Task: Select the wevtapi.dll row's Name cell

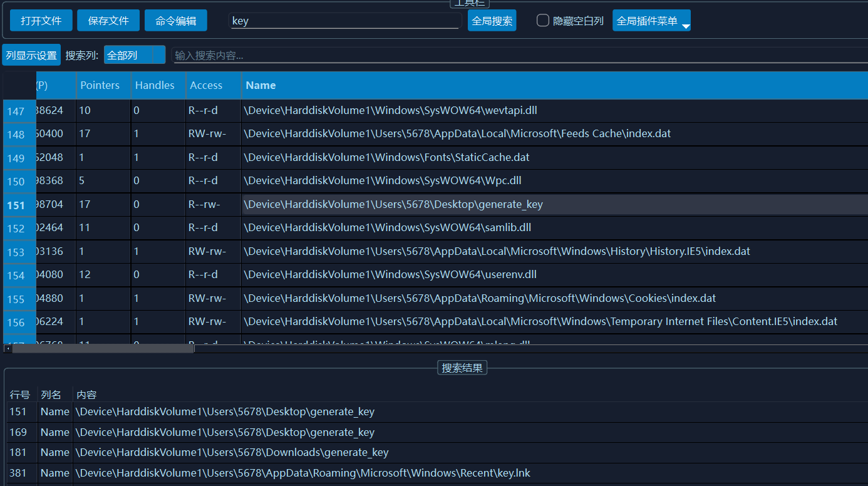Action: 390,111
